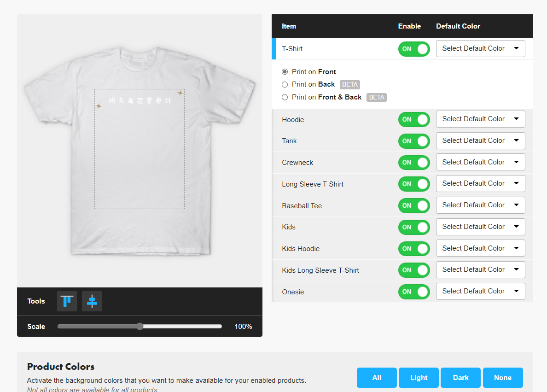Toggle the Hoodie enable switch

pyautogui.click(x=414, y=119)
